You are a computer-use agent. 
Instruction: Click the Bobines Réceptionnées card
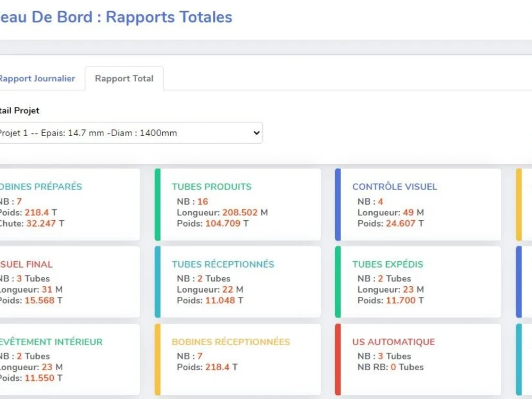[x=238, y=360]
